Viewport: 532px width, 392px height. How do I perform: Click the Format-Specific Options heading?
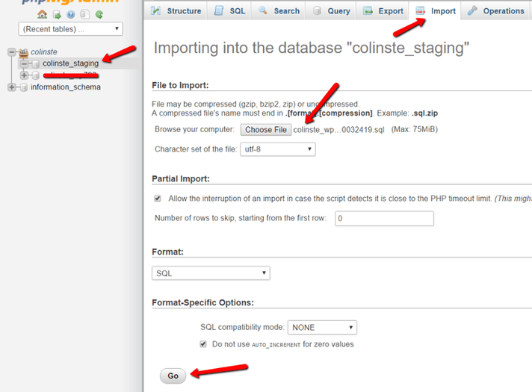point(203,302)
